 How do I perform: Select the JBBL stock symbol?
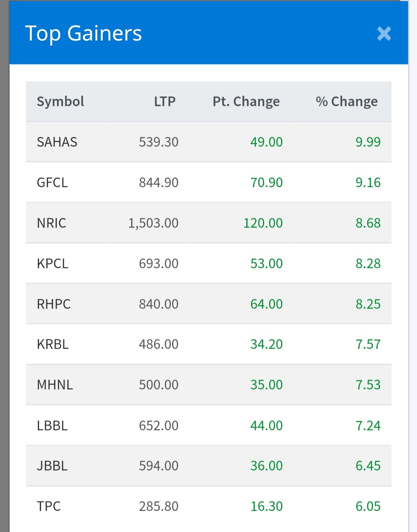tap(53, 466)
